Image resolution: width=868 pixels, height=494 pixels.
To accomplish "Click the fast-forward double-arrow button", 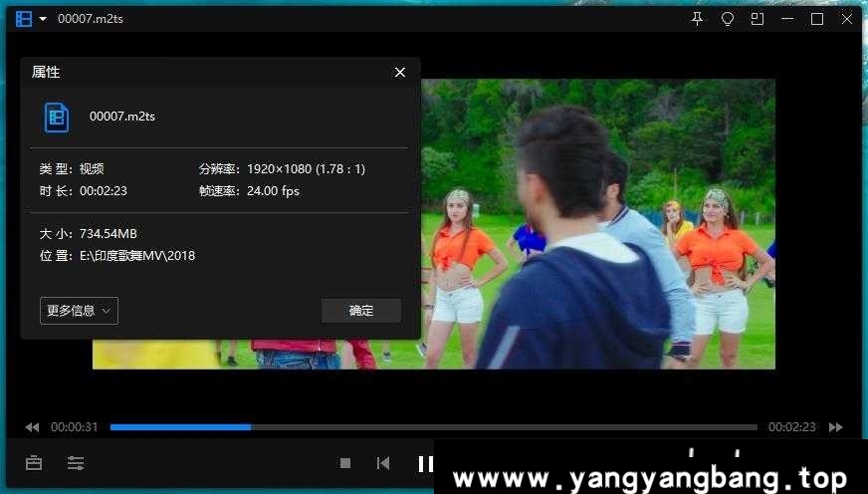I will 836,427.
